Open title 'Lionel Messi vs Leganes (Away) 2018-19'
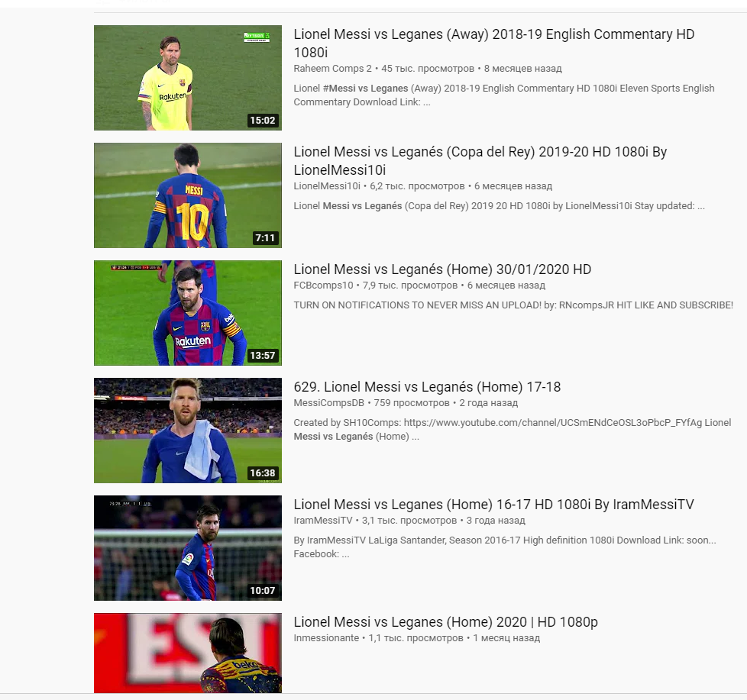The width and height of the screenshot is (747, 700). click(494, 43)
